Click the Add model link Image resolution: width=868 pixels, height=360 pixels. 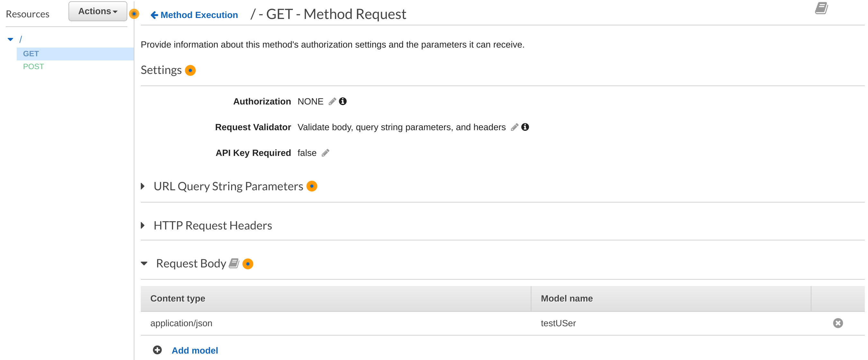(x=194, y=350)
